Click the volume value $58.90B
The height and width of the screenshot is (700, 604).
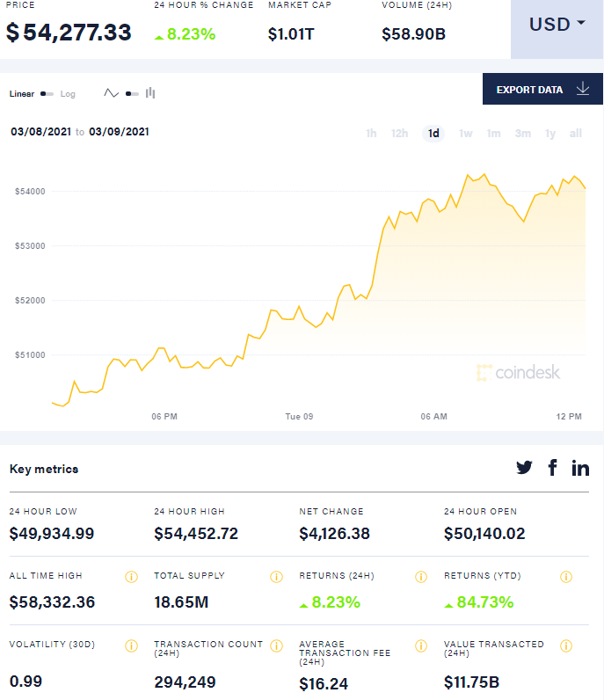(413, 34)
